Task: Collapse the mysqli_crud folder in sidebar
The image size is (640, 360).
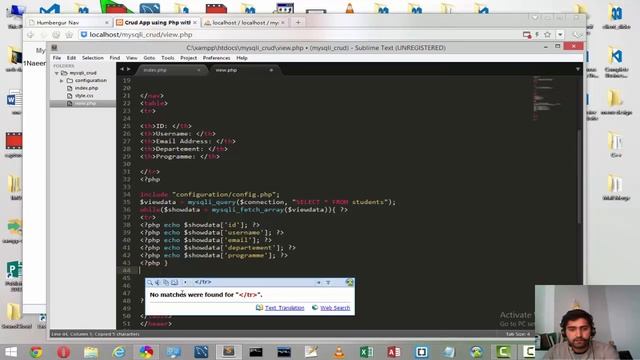Action: 57,73
